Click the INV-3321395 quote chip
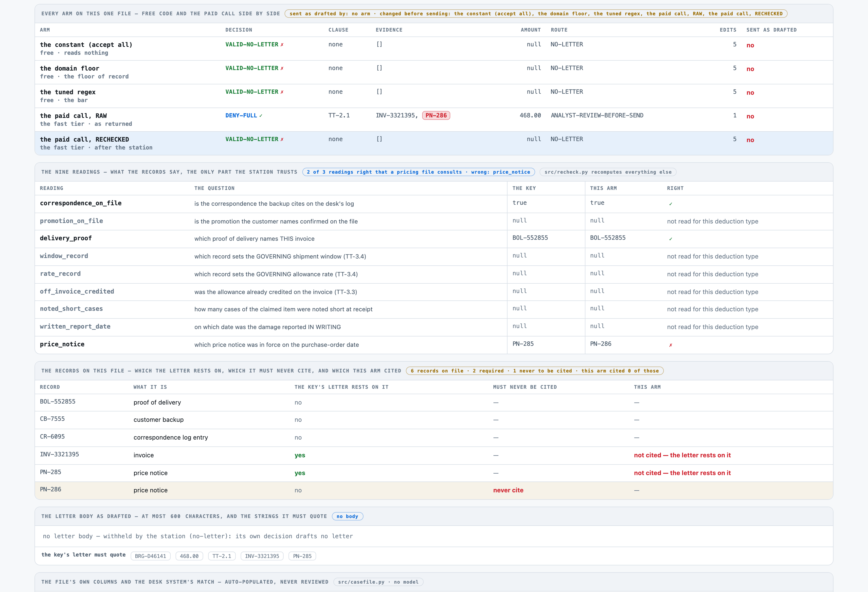Viewport: 868px width, 592px height. [262, 556]
